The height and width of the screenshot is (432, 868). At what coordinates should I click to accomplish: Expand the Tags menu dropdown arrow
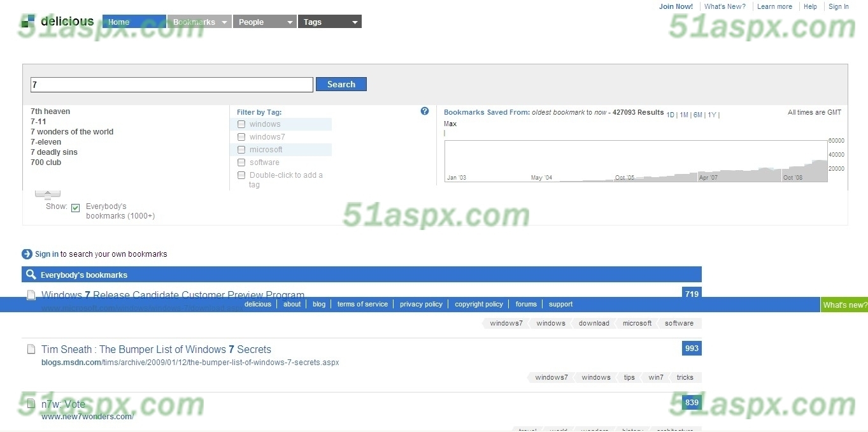(x=355, y=22)
